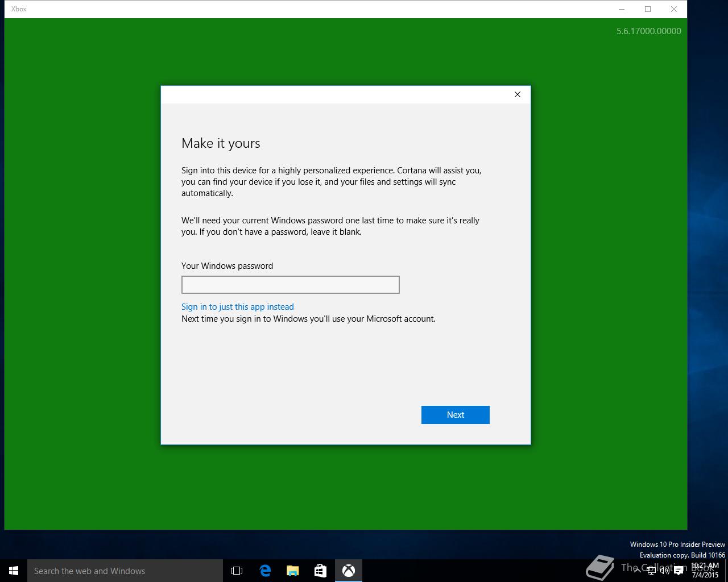Click the 'Your Windows password' label

coord(227,266)
